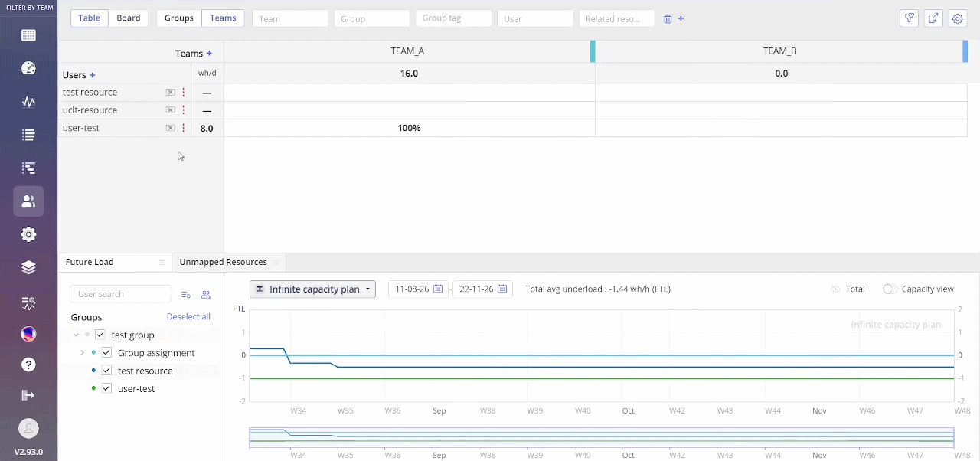
Task: Click the edit note icon at top right
Action: click(x=933, y=18)
